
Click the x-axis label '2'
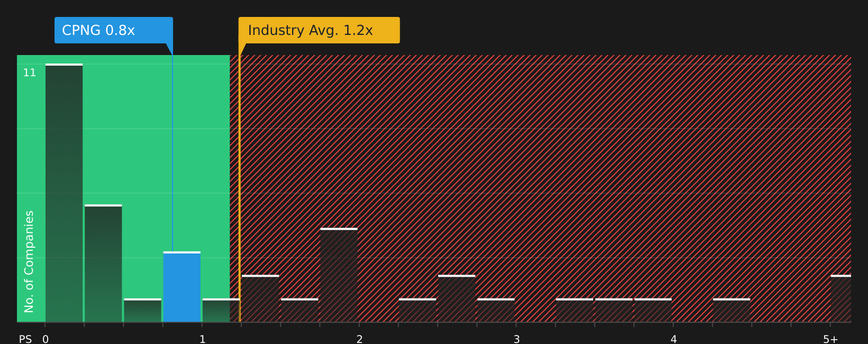[x=360, y=339]
